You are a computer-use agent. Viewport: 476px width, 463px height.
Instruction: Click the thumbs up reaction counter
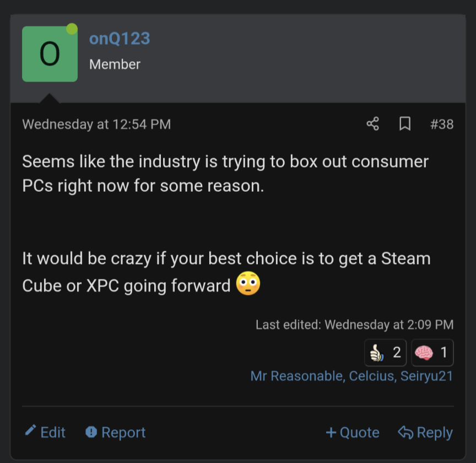386,353
